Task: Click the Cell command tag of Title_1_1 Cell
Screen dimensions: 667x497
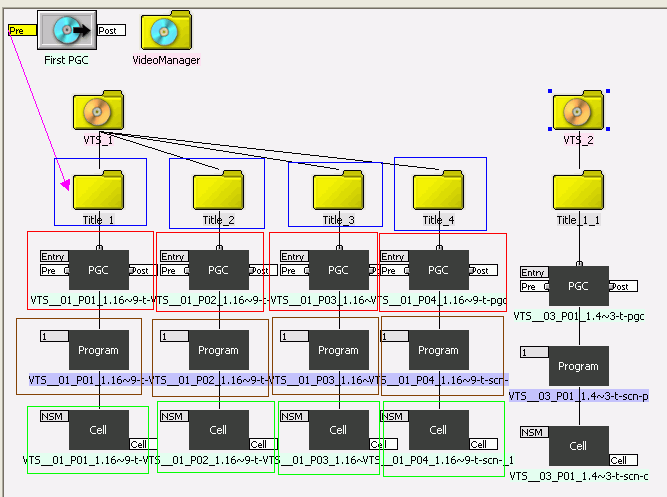Action: pyautogui.click(x=623, y=460)
